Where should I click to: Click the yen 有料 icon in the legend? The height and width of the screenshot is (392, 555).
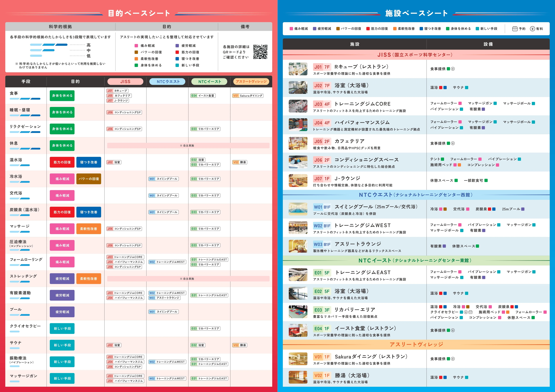coord(532,29)
